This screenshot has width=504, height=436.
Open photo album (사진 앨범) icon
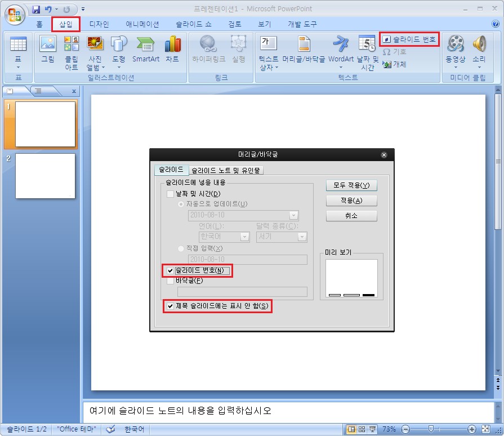95,43
